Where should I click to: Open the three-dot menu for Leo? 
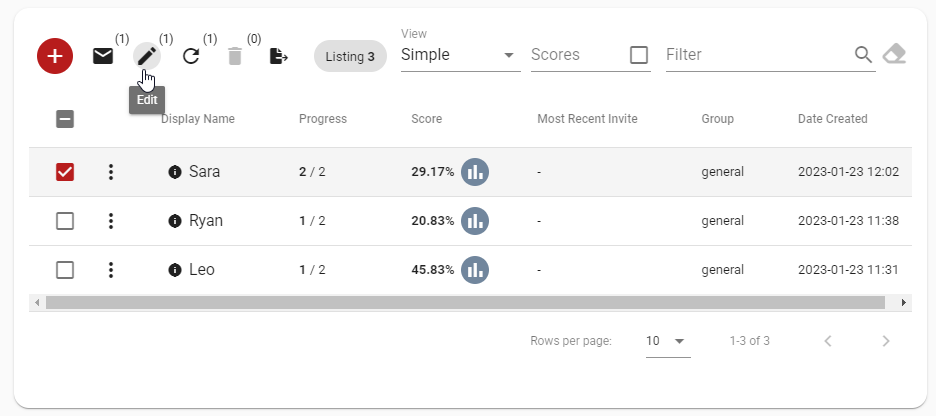[x=111, y=270]
